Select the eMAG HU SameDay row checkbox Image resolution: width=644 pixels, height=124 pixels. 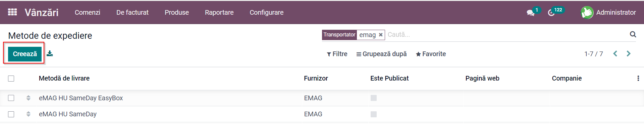[x=11, y=114]
